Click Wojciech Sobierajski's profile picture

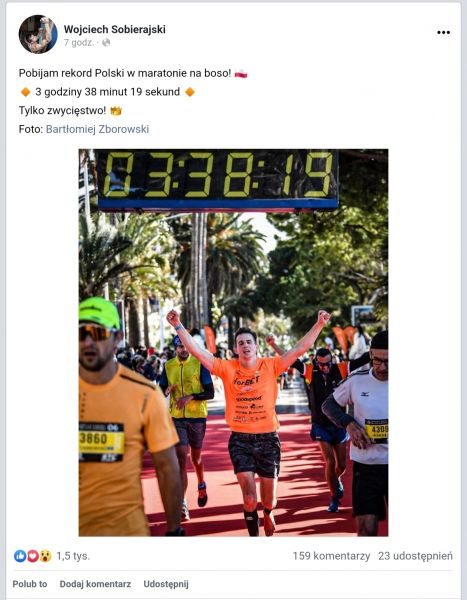point(38,34)
